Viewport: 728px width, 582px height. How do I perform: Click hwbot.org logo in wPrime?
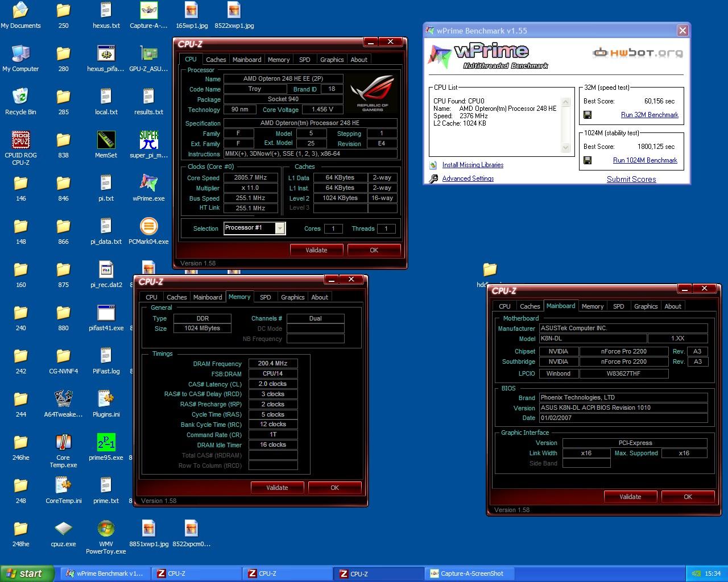click(x=638, y=53)
